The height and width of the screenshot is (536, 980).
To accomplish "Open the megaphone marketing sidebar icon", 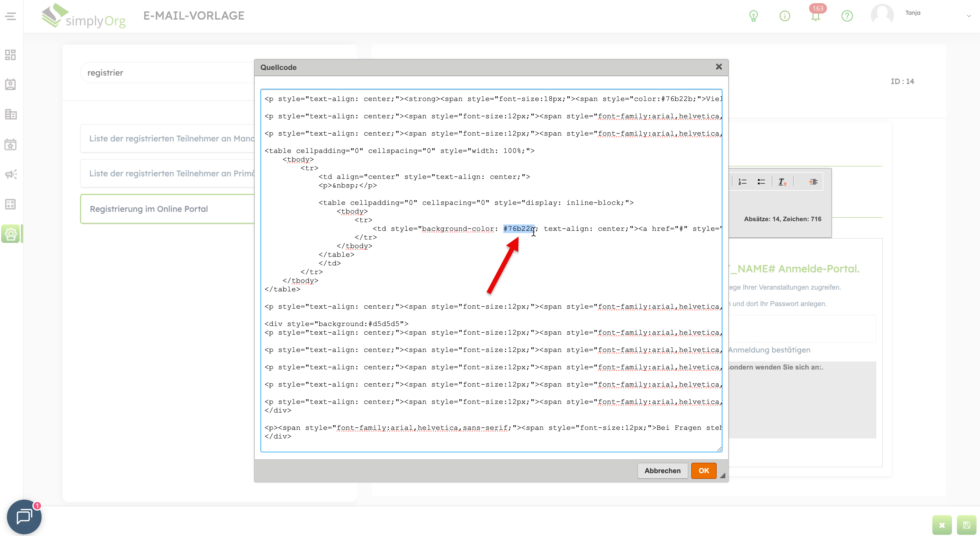I will [11, 175].
